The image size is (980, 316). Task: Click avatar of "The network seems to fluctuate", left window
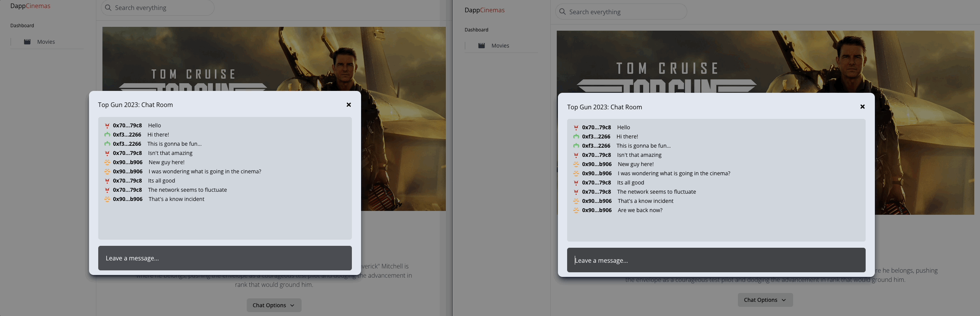click(x=107, y=190)
